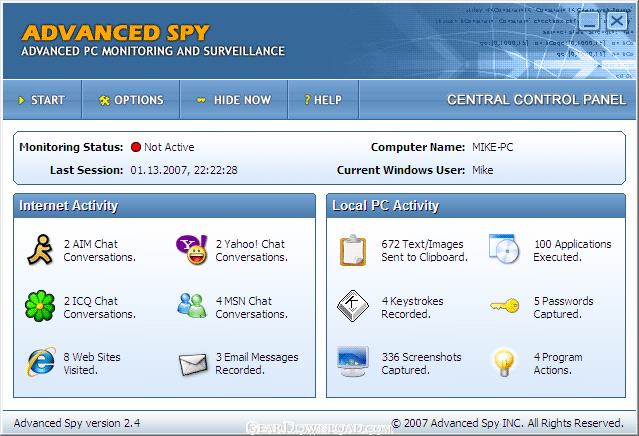Click the keystrokes keyboard key icon
Screen dimensions: 639x436
[353, 306]
